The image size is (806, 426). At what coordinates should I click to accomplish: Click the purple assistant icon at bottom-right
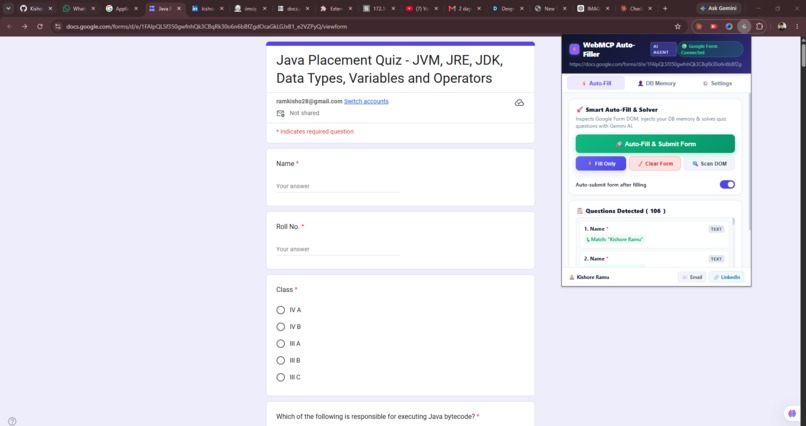tap(792, 413)
